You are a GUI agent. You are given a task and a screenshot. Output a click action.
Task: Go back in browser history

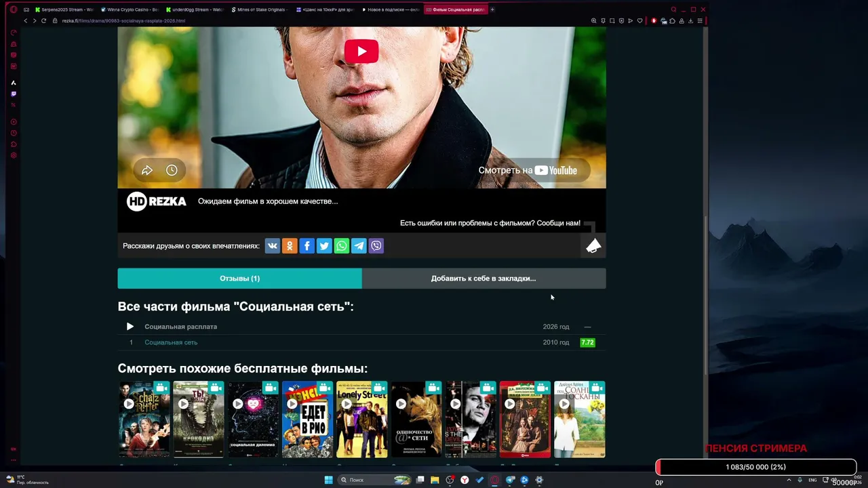[x=26, y=21]
